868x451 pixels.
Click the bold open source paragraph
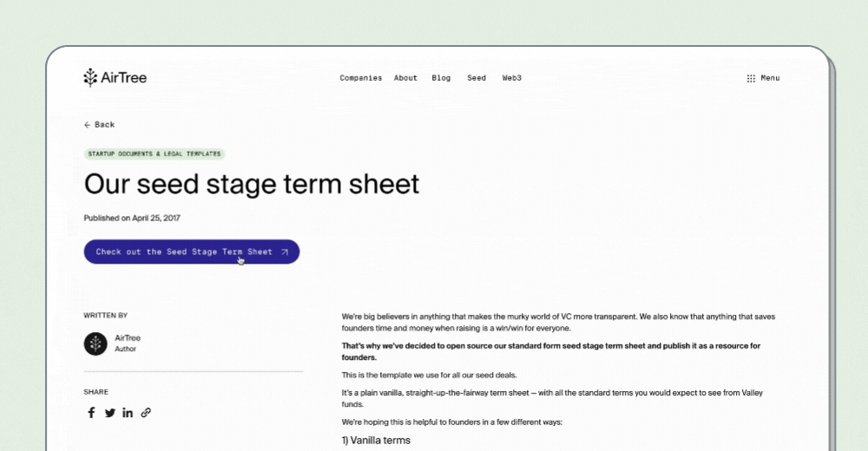point(551,351)
